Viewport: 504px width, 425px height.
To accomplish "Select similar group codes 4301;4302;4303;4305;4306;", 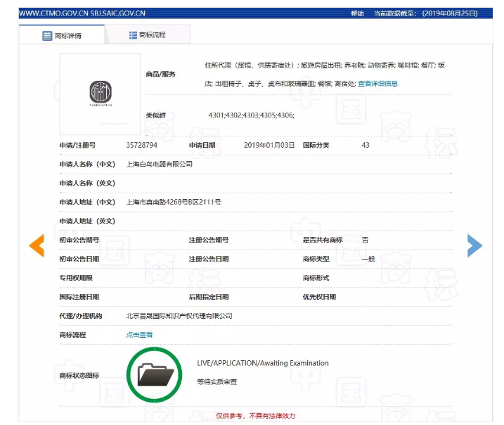I will pyautogui.click(x=252, y=115).
